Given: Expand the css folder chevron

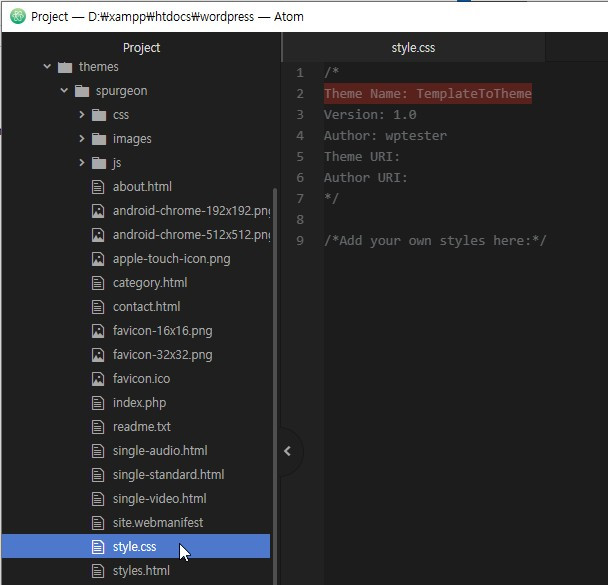Looking at the screenshot, I should tap(81, 115).
